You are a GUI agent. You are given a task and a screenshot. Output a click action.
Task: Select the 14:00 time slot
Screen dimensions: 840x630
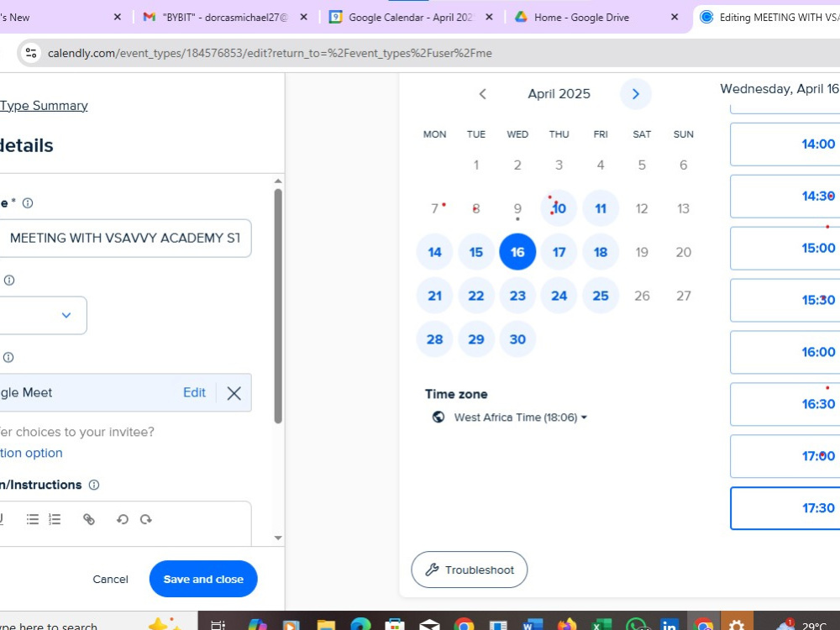click(x=785, y=144)
